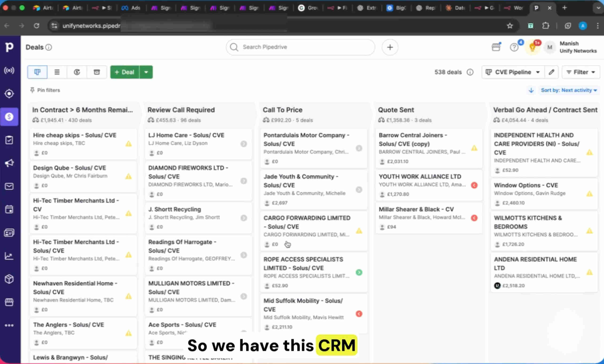604x364 pixels.
Task: Open More dots menu in sidebar
Action: pyautogui.click(x=9, y=325)
